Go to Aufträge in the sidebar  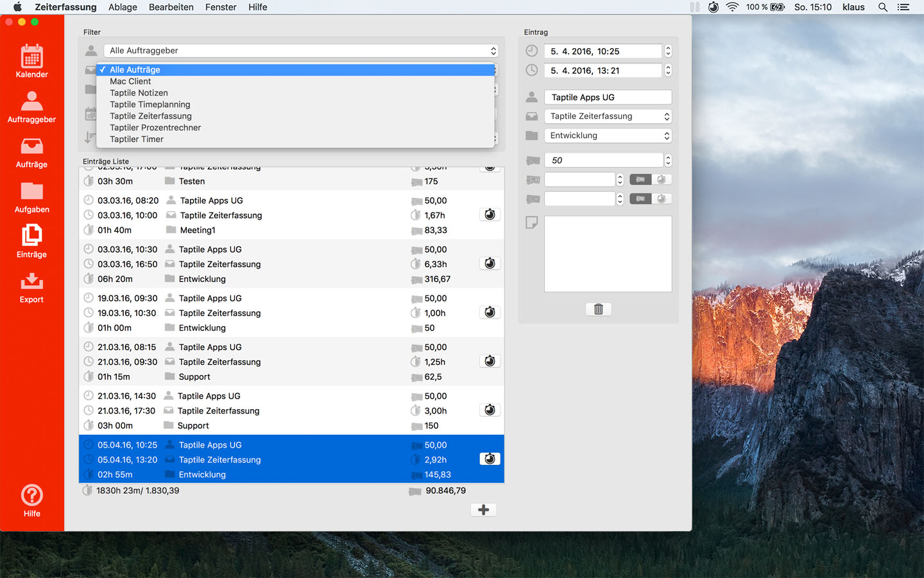(x=31, y=152)
